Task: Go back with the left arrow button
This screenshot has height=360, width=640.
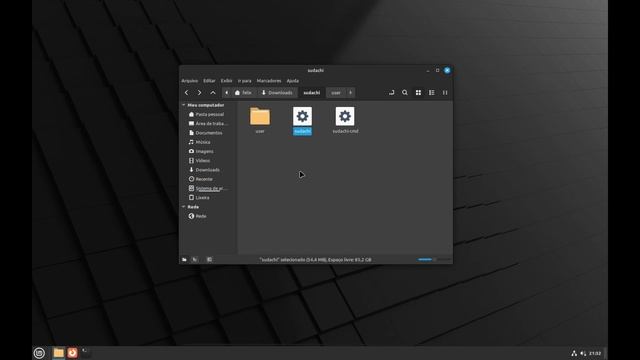Action: pos(187,93)
